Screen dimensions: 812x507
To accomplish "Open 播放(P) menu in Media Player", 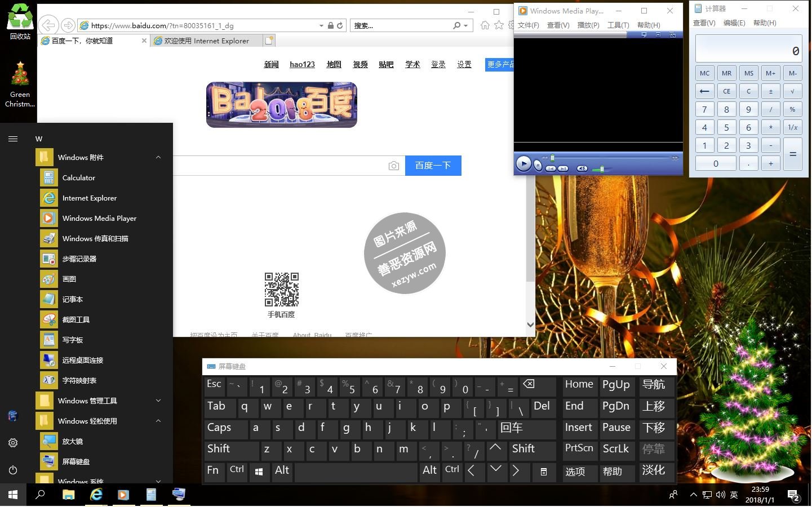I will [588, 25].
